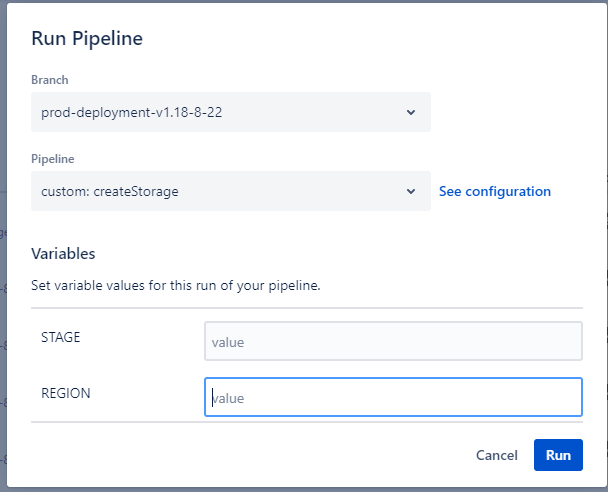Select the 'custom: createStorage' pipeline text
This screenshot has width=608, height=492.
[x=110, y=191]
